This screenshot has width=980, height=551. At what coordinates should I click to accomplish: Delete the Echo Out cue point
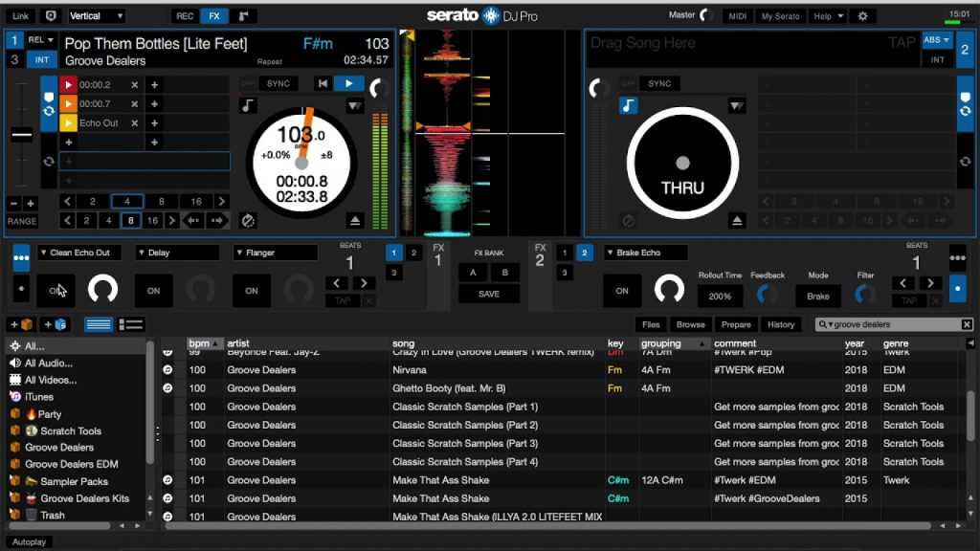[135, 122]
